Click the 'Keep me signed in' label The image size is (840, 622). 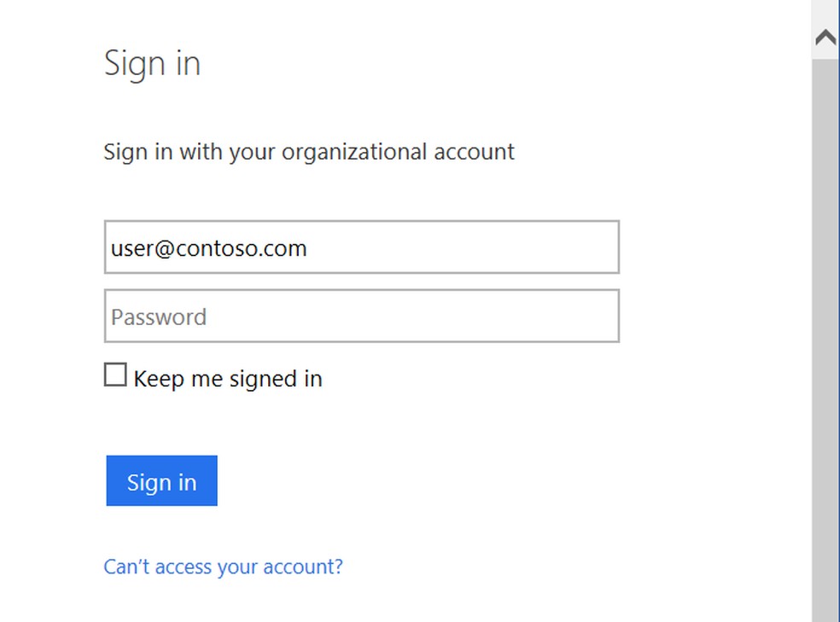pos(228,379)
